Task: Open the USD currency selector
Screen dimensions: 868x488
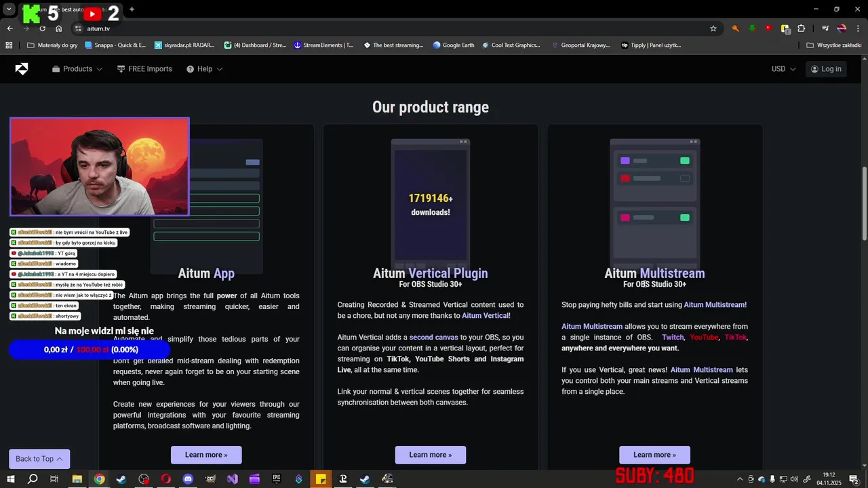Action: click(784, 69)
